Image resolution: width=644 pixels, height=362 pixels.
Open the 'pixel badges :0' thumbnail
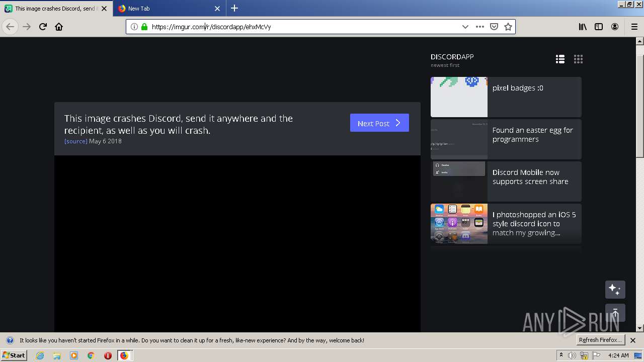point(459,97)
